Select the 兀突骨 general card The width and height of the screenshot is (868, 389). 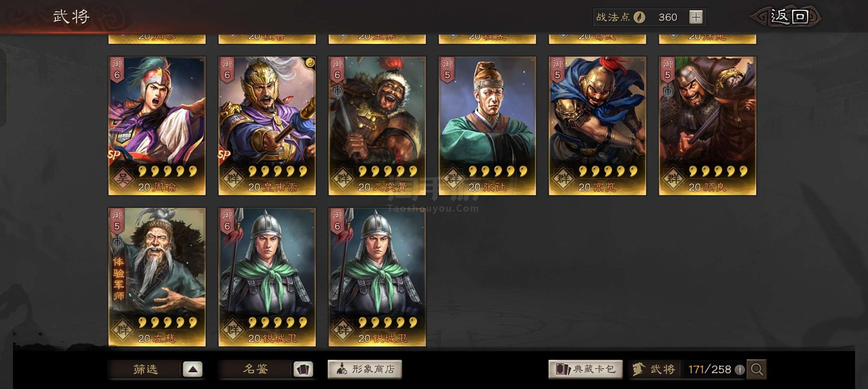click(377, 126)
